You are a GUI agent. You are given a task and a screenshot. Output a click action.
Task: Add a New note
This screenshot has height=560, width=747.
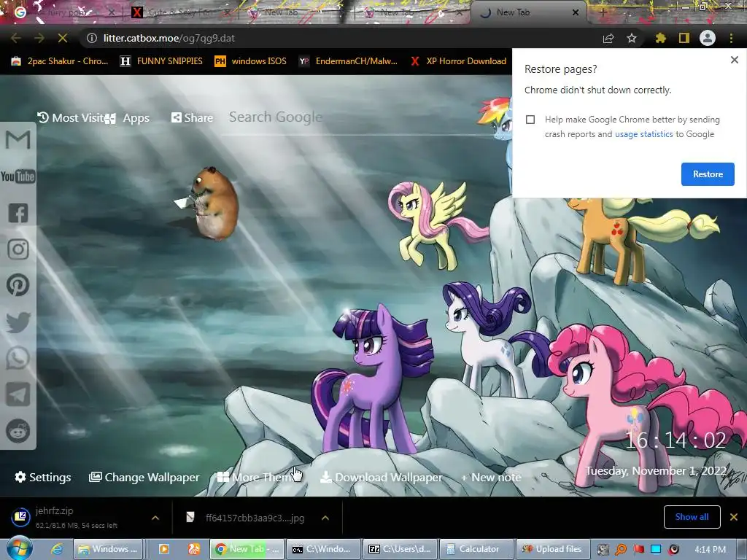tap(491, 477)
